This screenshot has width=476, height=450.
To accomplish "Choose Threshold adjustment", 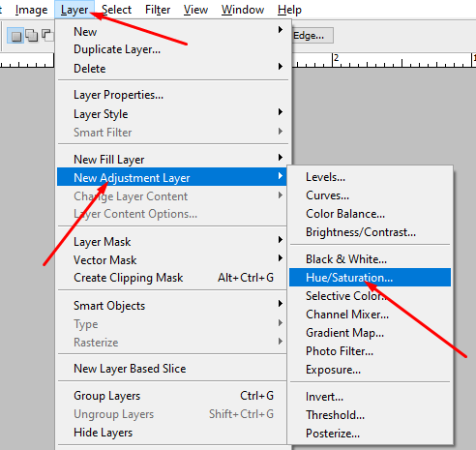I will click(370, 415).
